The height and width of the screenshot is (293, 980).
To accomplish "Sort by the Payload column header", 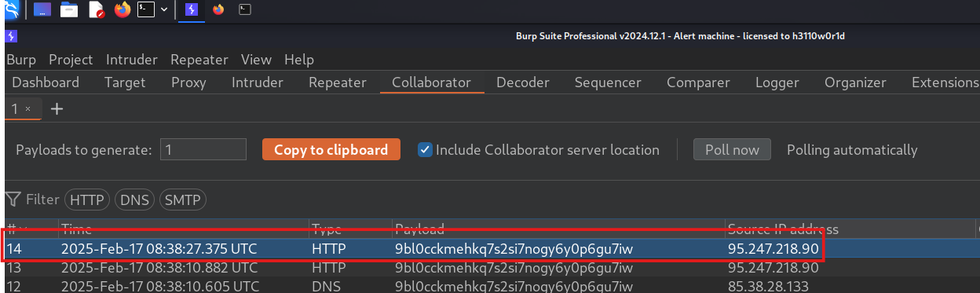I will click(558, 229).
